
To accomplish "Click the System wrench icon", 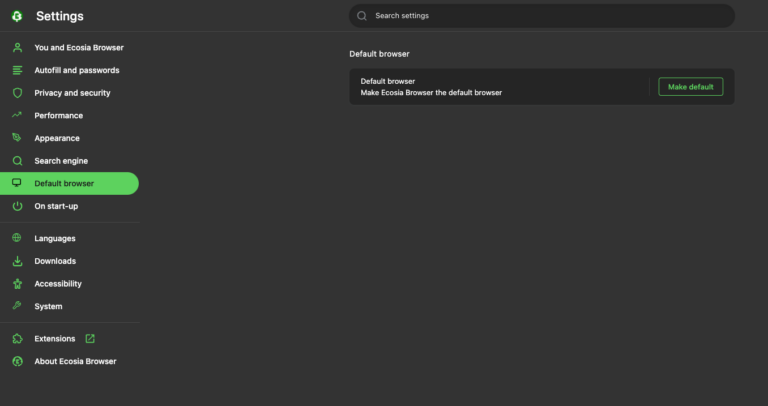I will pos(17,306).
